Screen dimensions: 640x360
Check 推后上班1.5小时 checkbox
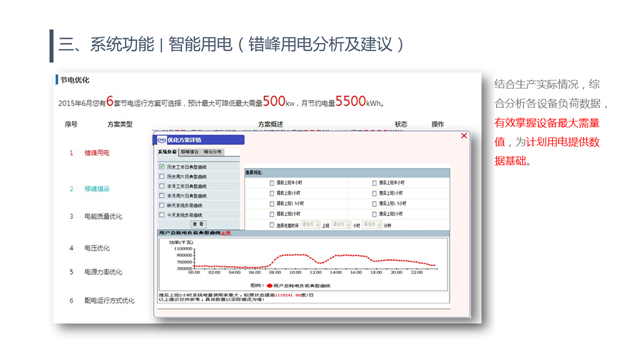point(374,203)
